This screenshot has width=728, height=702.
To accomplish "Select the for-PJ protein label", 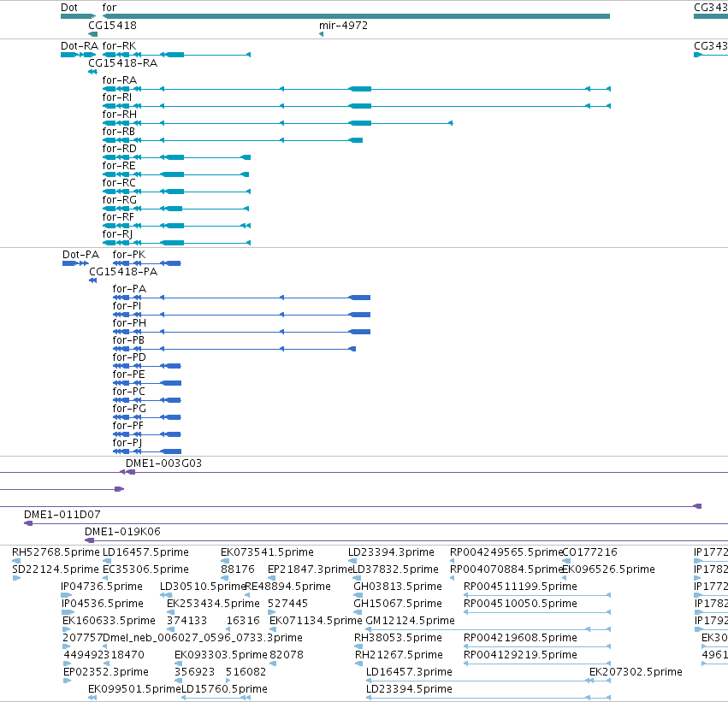I will pos(127,443).
